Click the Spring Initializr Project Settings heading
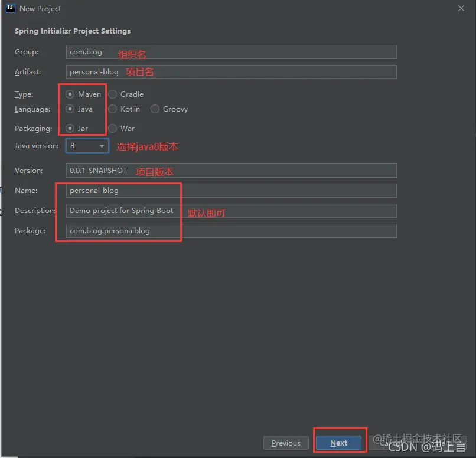This screenshot has width=476, height=458. tap(73, 31)
